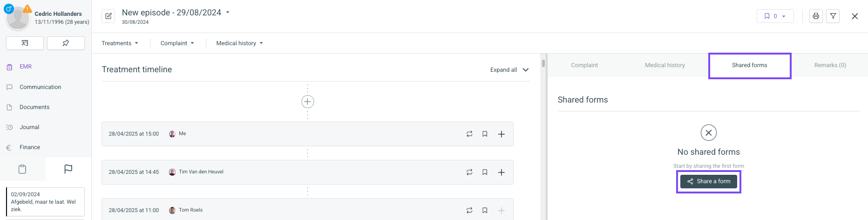This screenshot has height=220, width=868.
Task: Bookmark the Tim Van den Heuvel entry
Action: coord(485,172)
